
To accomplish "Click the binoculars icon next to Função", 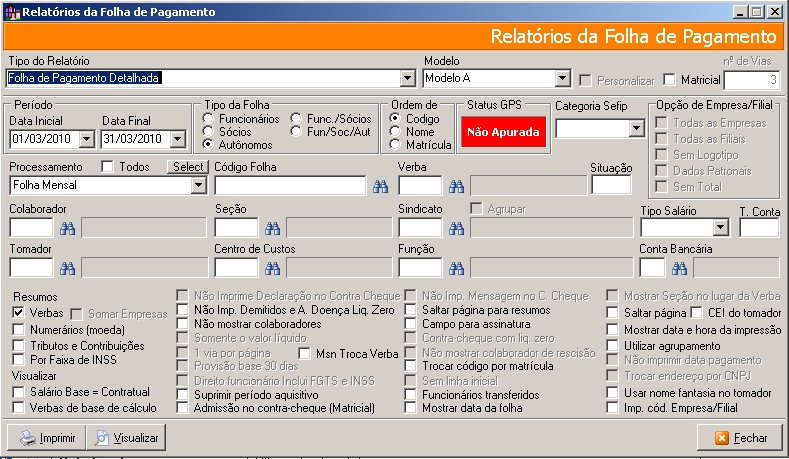I will (456, 268).
